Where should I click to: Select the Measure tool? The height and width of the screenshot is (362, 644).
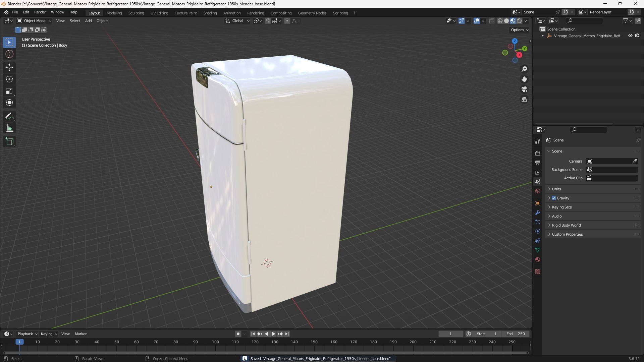(x=9, y=128)
